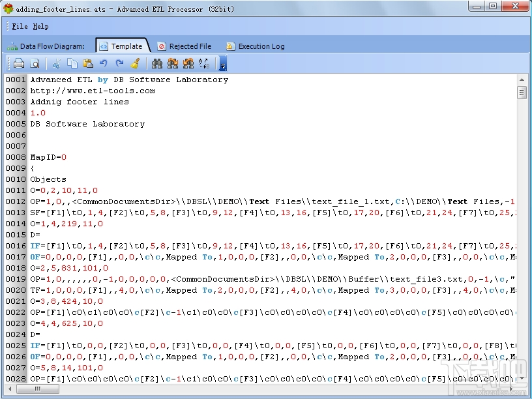Viewport: 532px width, 399px height.
Task: Click the 'OF=' keyword on line 0026
Action: 38,357
